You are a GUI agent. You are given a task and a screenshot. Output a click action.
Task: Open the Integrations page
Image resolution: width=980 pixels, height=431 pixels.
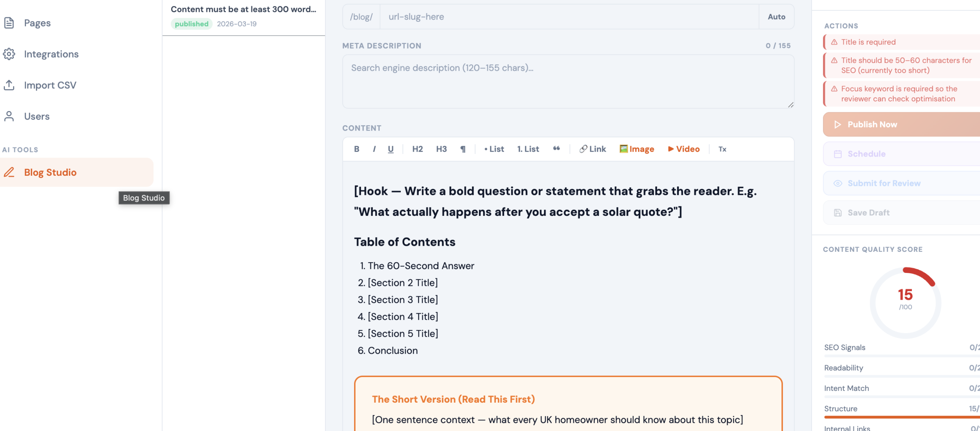51,54
